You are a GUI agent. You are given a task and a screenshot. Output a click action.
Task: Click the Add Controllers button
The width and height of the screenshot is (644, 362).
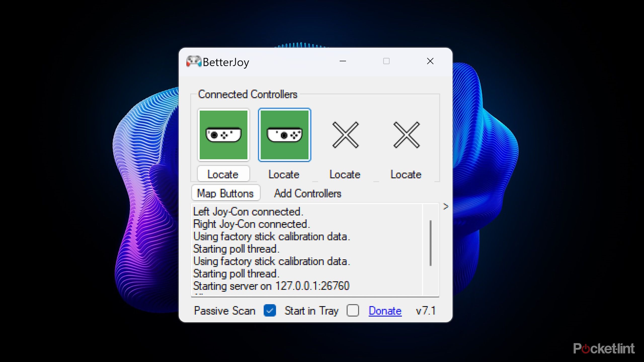(308, 193)
